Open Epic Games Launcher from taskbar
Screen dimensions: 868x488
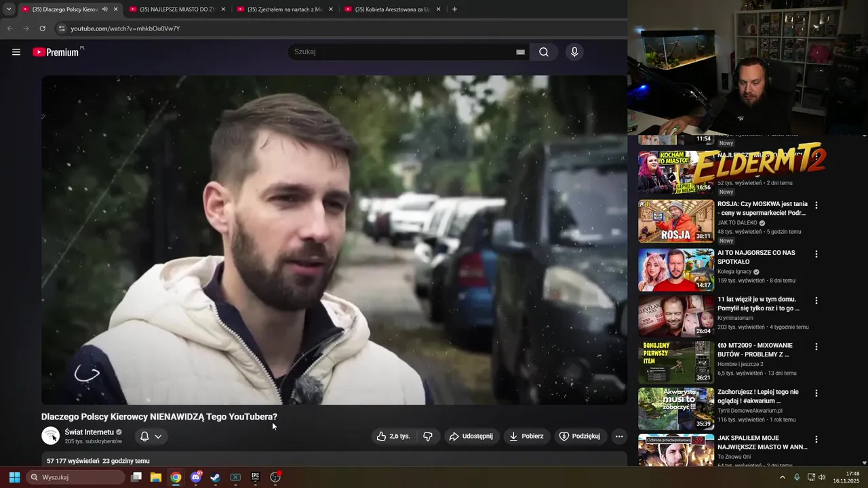point(255,477)
